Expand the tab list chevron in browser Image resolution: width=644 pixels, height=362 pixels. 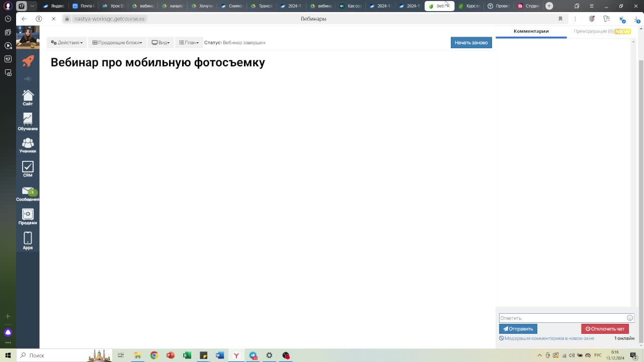pos(33,6)
